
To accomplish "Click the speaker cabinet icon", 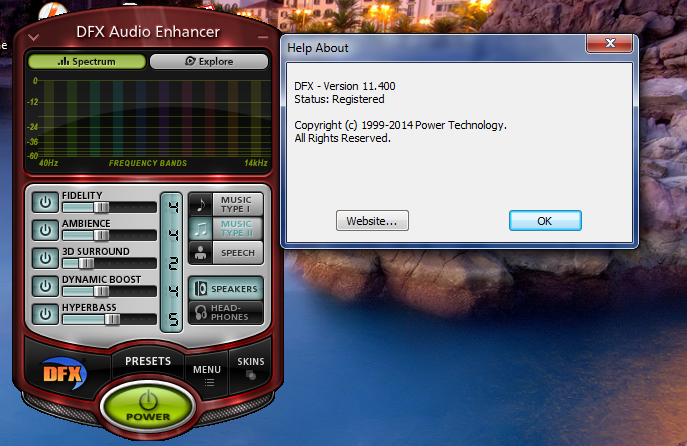I will click(201, 289).
